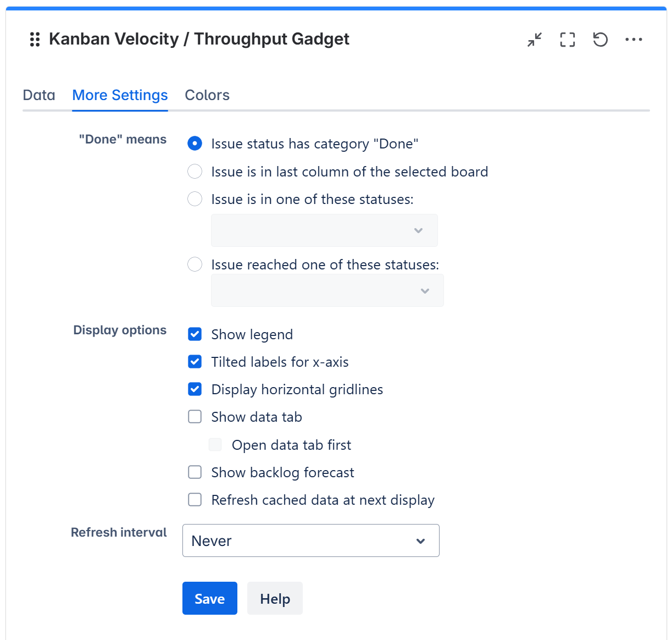Select 'Issue reached one of these statuses'
The width and height of the screenshot is (672, 640).
pos(195,264)
